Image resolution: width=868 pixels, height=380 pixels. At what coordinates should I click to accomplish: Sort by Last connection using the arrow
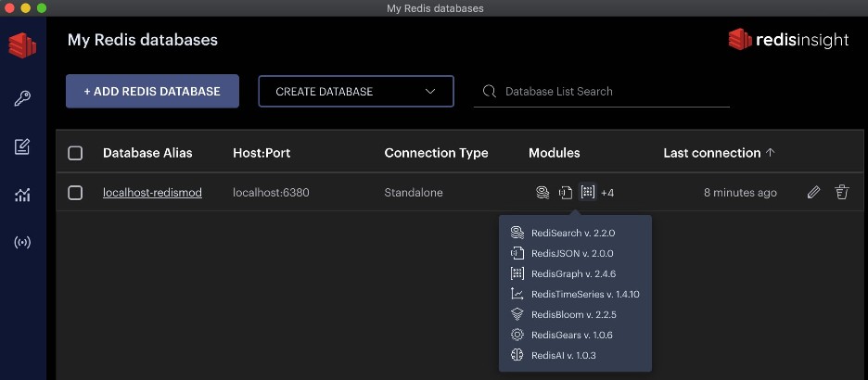pos(770,153)
